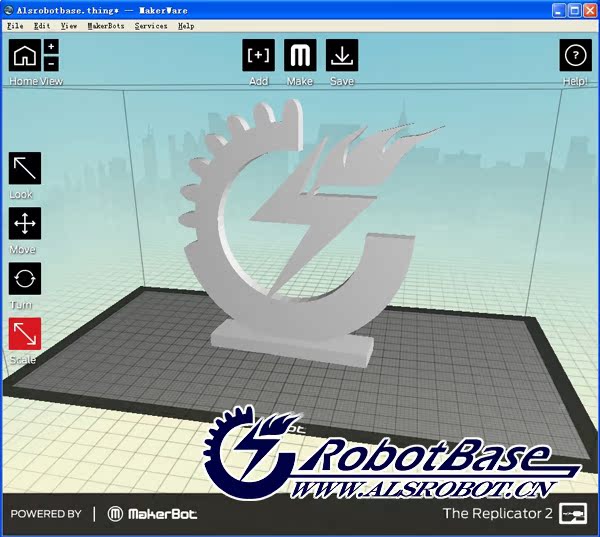The height and width of the screenshot is (537, 600).
Task: Click the MakerWare title bar app icon
Action: click(x=8, y=10)
